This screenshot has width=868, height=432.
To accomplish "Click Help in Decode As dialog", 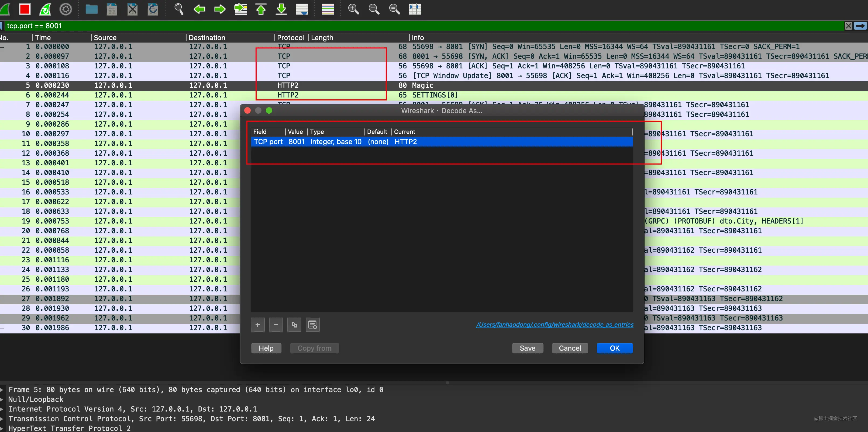I will click(x=266, y=349).
